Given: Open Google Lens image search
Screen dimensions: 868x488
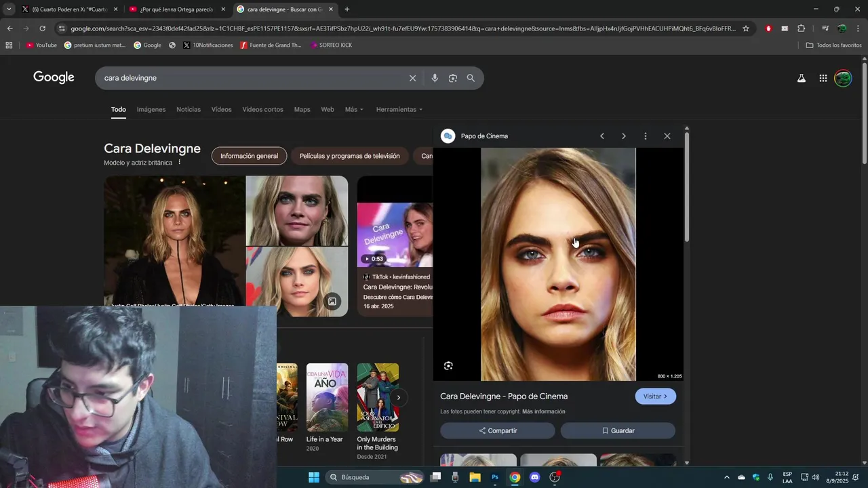Looking at the screenshot, I should point(453,78).
